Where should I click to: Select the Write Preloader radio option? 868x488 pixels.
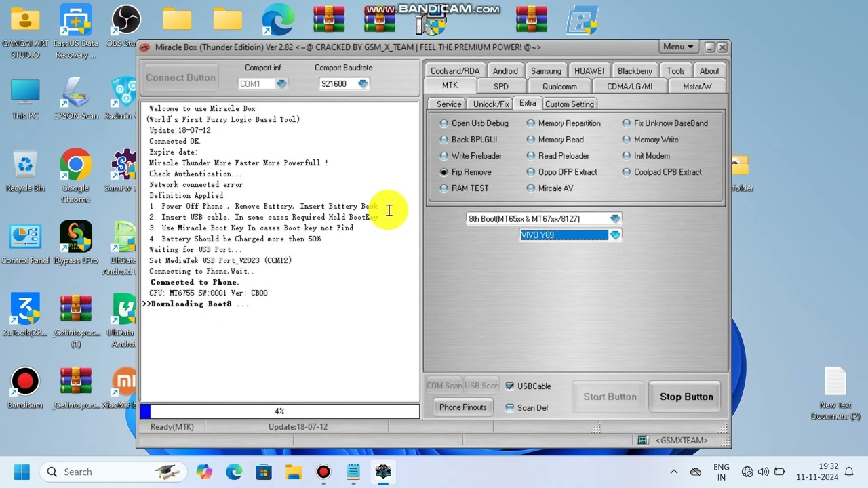[471, 156]
